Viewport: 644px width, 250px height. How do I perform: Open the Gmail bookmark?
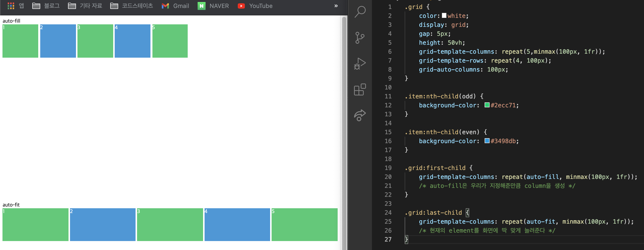click(175, 6)
